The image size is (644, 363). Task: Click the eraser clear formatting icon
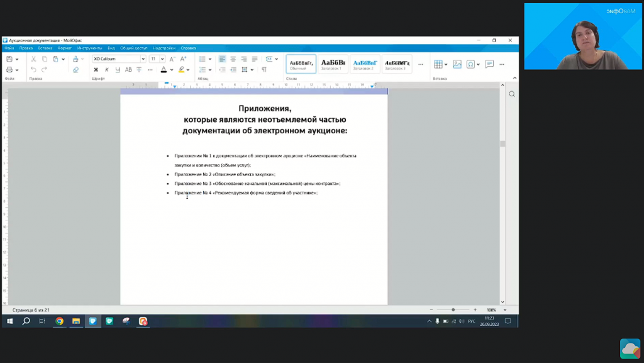75,70
